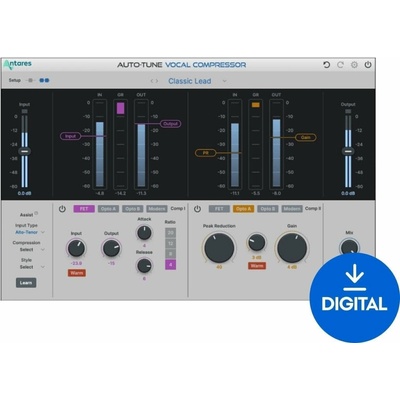Click the small 3 dB knob in Comp II

tap(256, 243)
